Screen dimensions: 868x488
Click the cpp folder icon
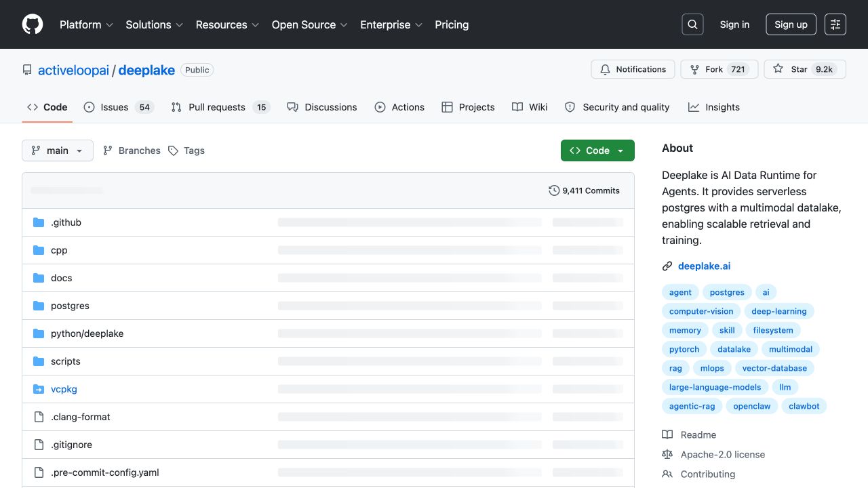coord(39,250)
